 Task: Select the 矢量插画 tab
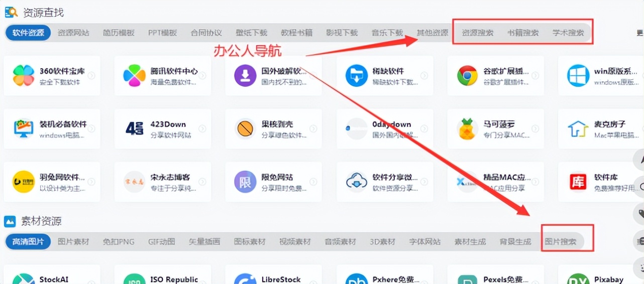(x=204, y=241)
